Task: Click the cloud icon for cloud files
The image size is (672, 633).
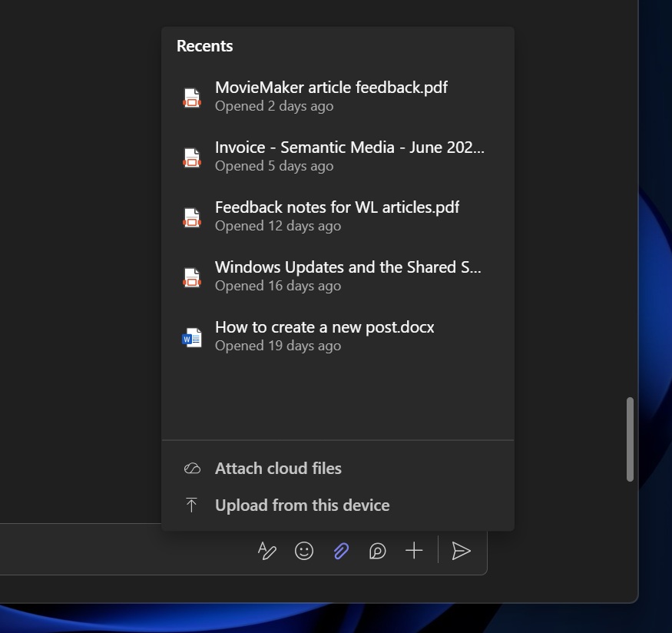Action: [192, 469]
